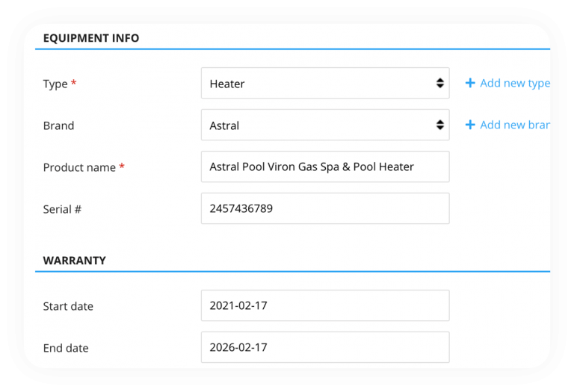Click the warranty End date field
This screenshot has width=574, height=392.
point(324,348)
